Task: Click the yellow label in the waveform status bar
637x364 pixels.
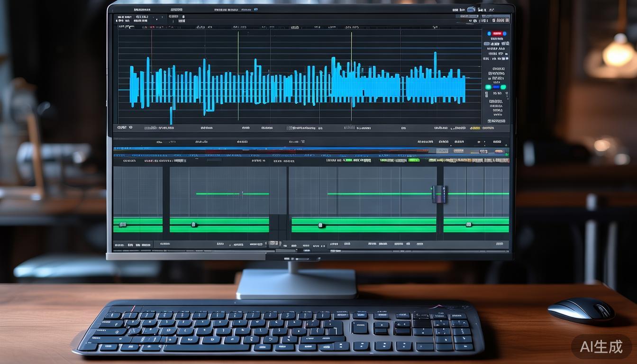Action: pos(474,128)
